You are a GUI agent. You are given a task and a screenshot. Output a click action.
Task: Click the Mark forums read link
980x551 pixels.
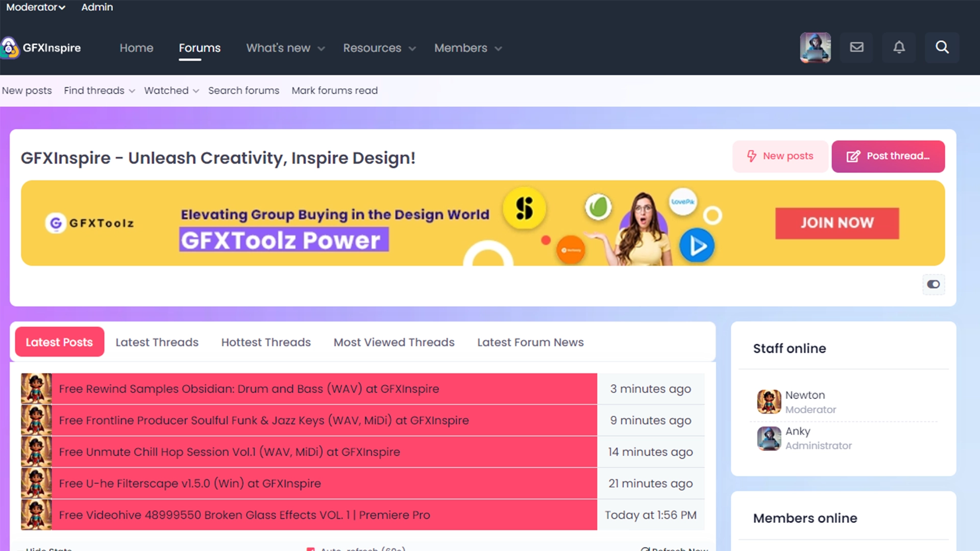tap(334, 90)
